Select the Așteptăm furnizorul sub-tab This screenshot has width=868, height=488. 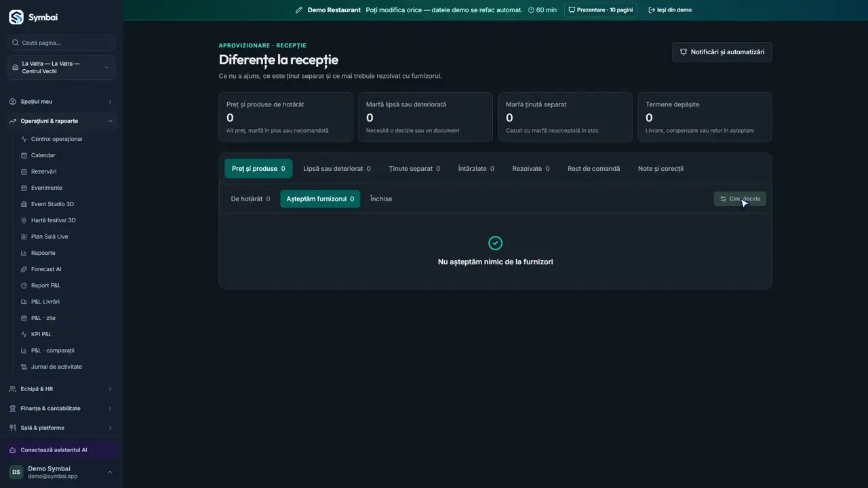320,199
